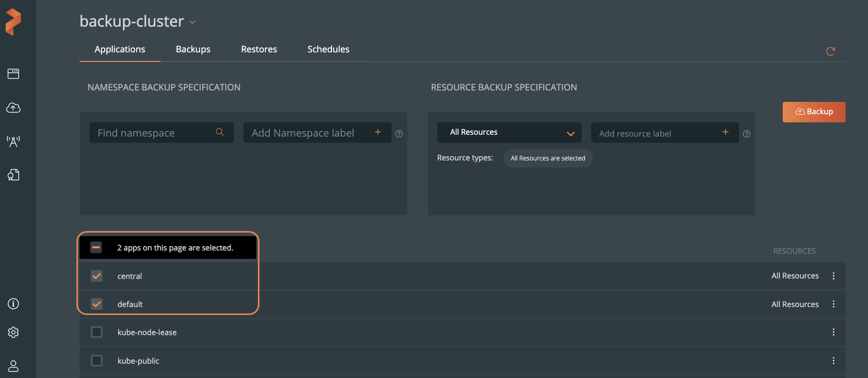The height and width of the screenshot is (378, 868).
Task: Click the Portworx logo in the sidebar
Action: tap(13, 21)
